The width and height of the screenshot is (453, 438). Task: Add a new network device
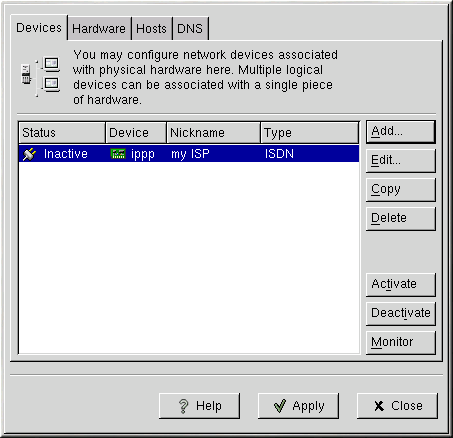pyautogui.click(x=401, y=132)
